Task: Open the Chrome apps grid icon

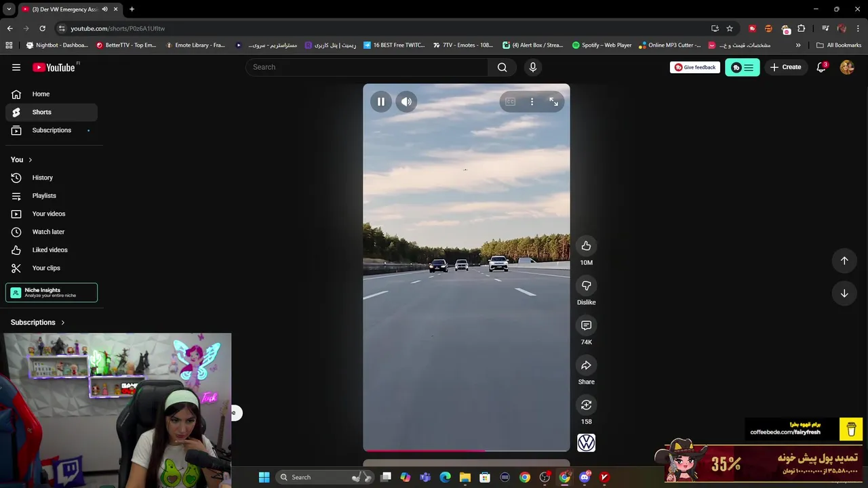Action: (x=9, y=45)
